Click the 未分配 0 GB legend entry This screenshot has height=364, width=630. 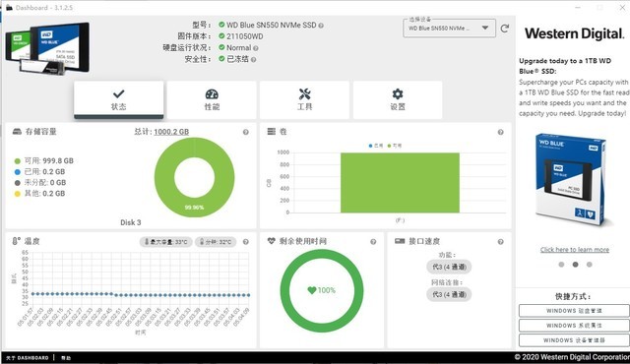[x=40, y=183]
